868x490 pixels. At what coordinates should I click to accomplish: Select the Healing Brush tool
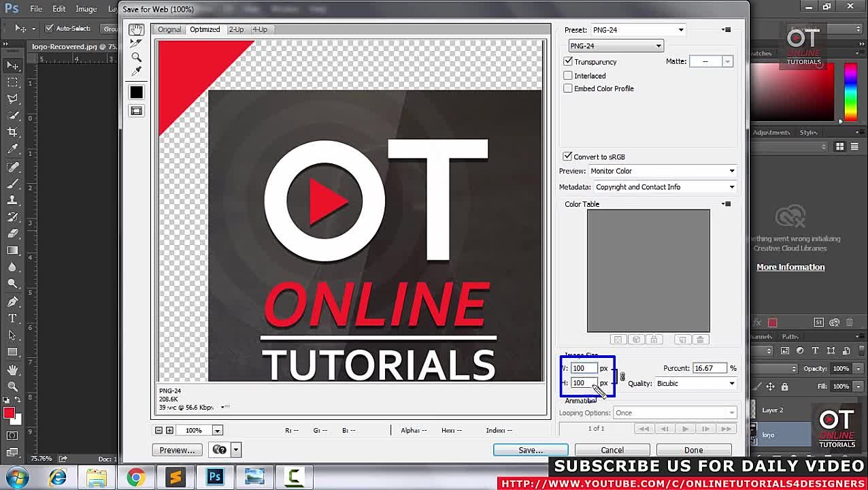click(x=13, y=167)
